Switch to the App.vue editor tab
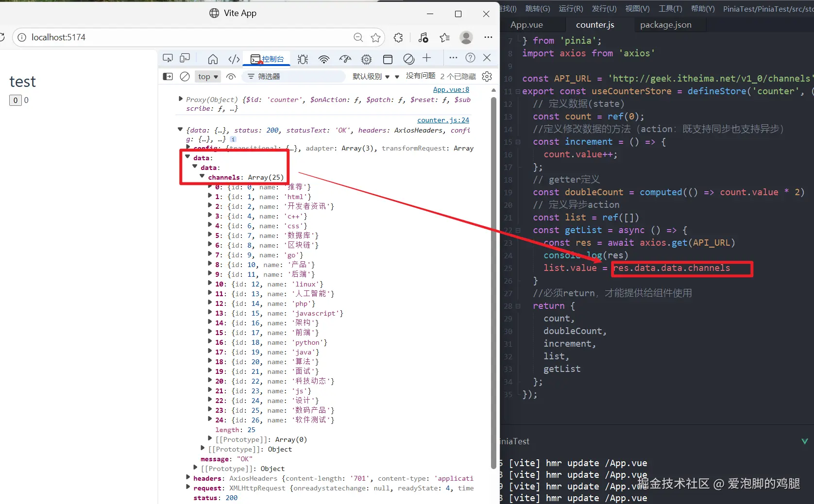The width and height of the screenshot is (814, 504). [x=526, y=25]
